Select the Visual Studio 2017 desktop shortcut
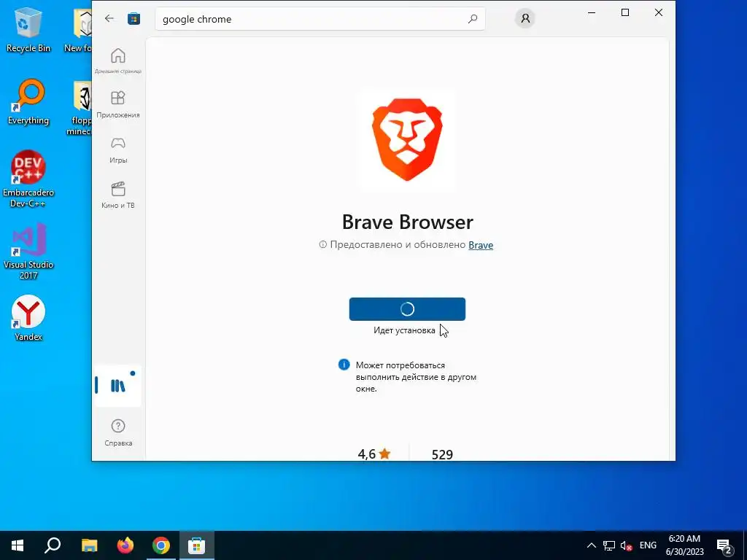 (x=28, y=251)
